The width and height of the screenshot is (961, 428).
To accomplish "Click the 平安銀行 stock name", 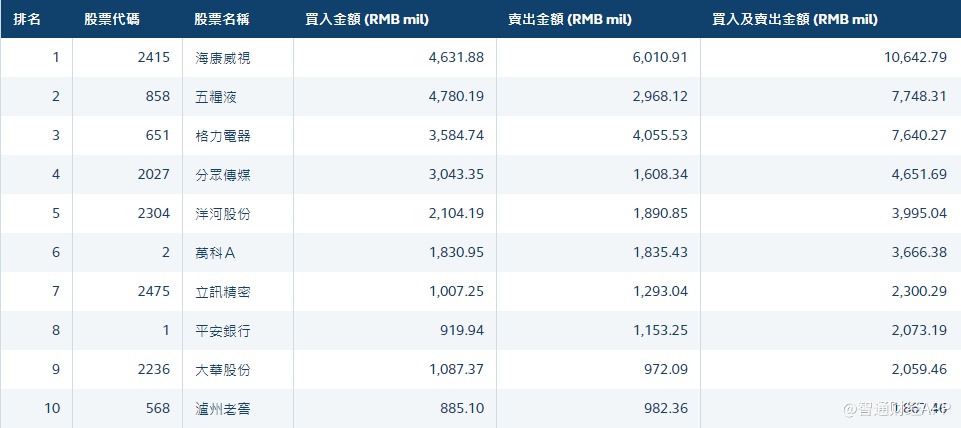I will point(223,331).
